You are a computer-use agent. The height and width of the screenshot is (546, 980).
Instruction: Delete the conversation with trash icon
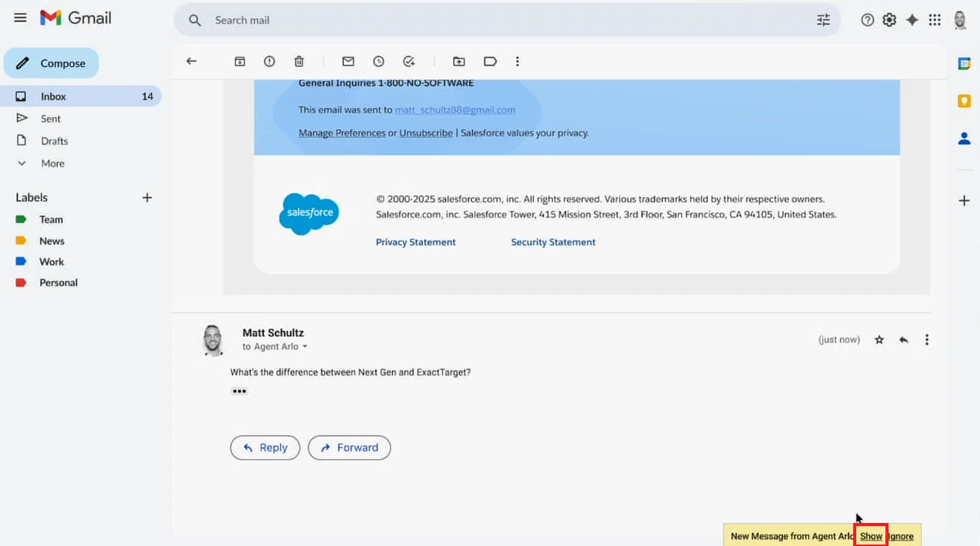coord(300,61)
